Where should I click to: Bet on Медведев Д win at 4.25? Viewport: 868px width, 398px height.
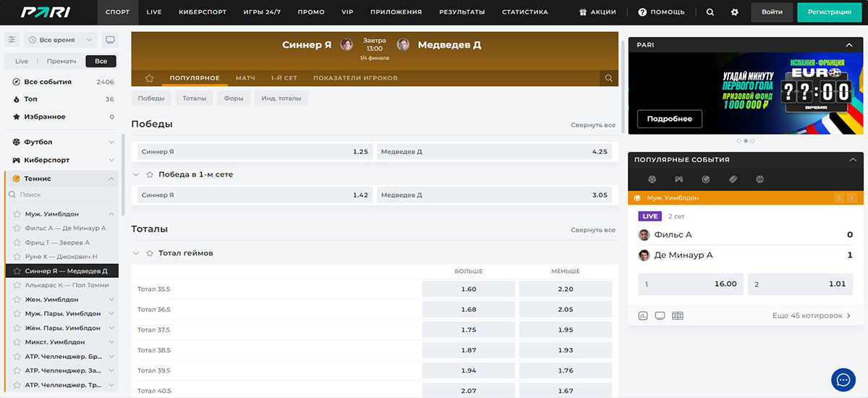pos(494,152)
